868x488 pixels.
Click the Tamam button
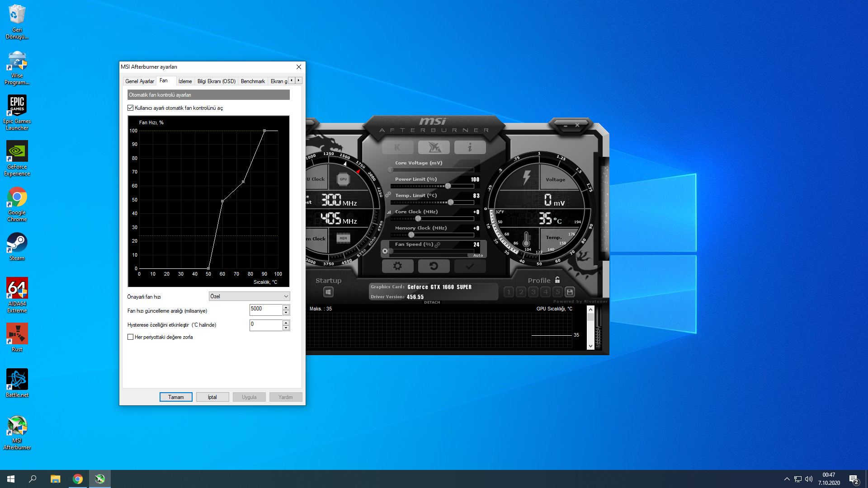pyautogui.click(x=176, y=397)
